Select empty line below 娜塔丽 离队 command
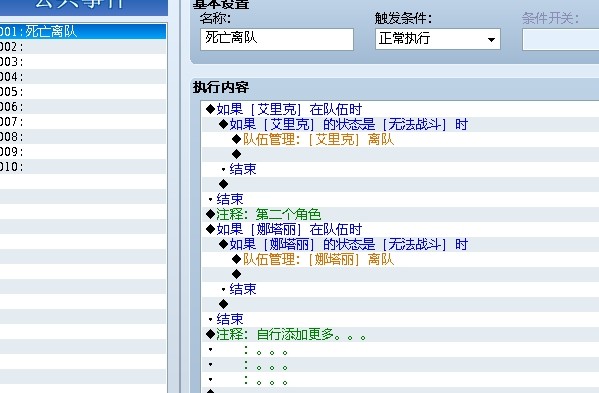Image resolution: width=599 pixels, height=393 pixels. click(400, 274)
